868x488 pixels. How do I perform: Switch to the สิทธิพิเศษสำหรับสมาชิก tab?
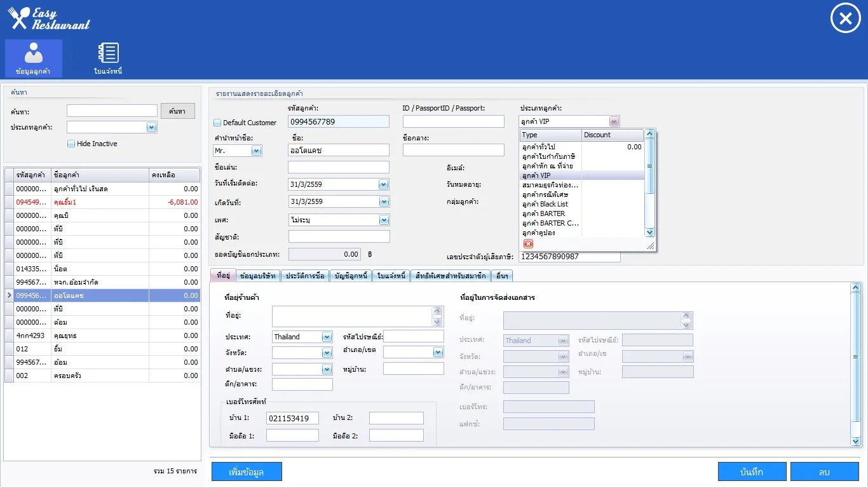coord(451,276)
